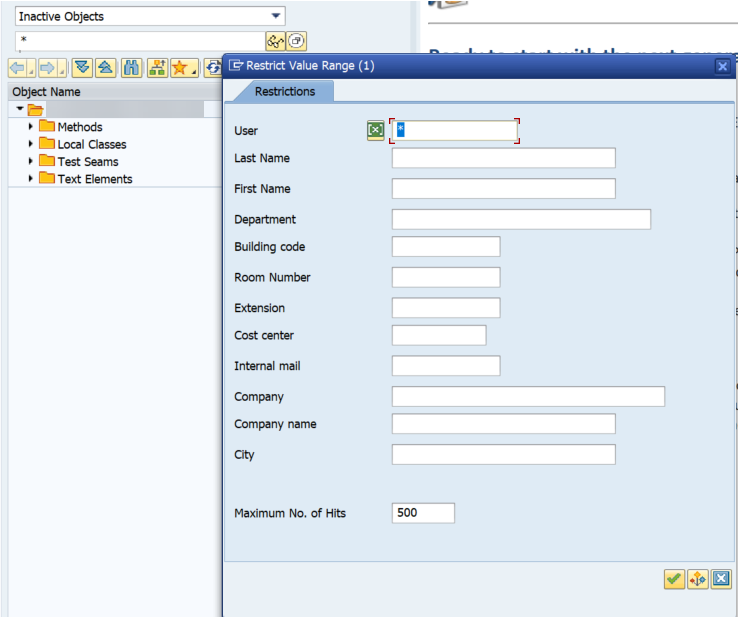This screenshot has width=738, height=617.
Task: Select the Test Seams tree node
Action: coord(88,162)
